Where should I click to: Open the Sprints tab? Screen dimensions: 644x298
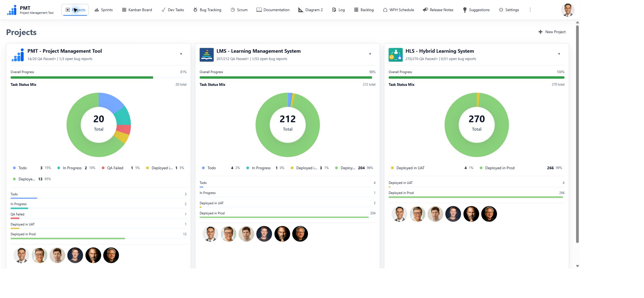tap(103, 10)
